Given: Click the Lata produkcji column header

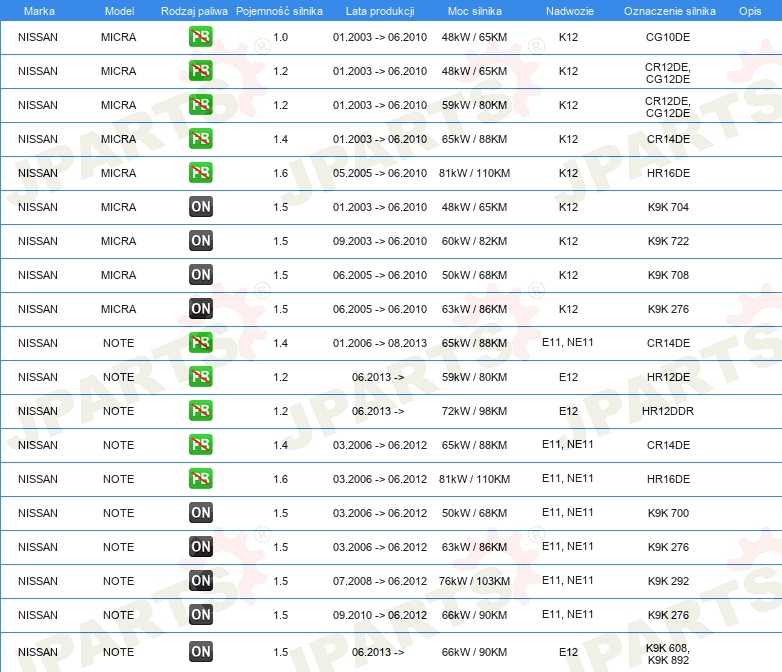Looking at the screenshot, I should [x=380, y=11].
